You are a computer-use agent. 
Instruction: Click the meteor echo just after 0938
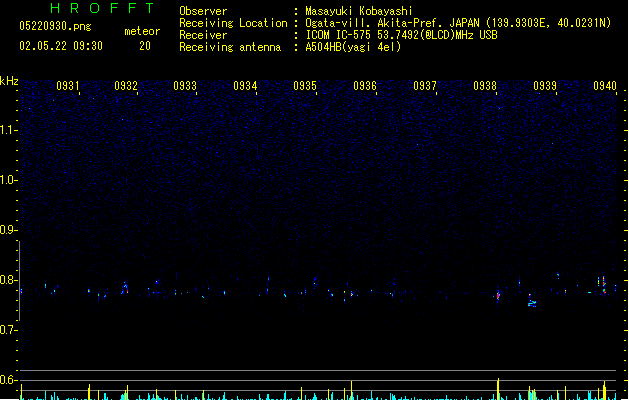point(498,296)
